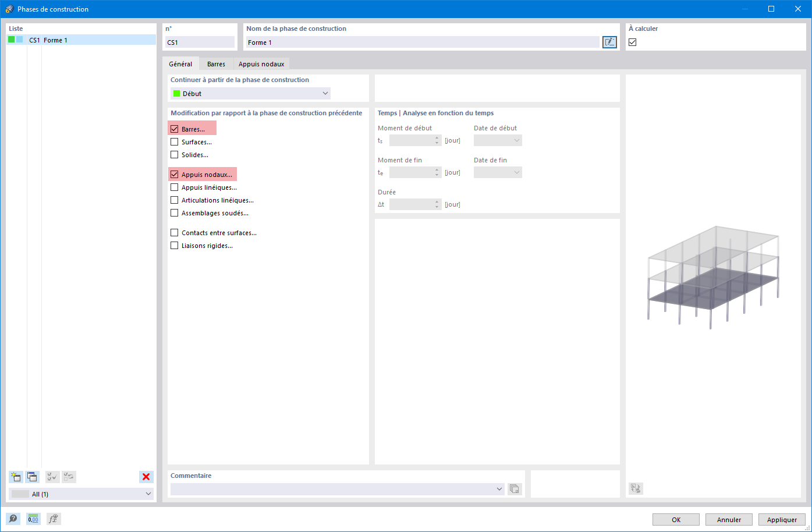
Task: Click the phase name field Forme 1
Action: tap(423, 42)
